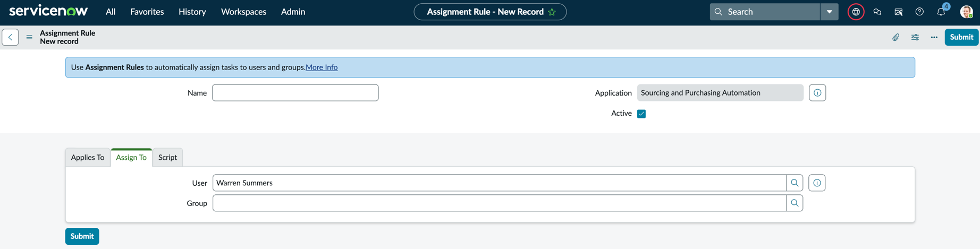Open Group lookup magnifier icon
The image size is (980, 249).
[x=795, y=203]
